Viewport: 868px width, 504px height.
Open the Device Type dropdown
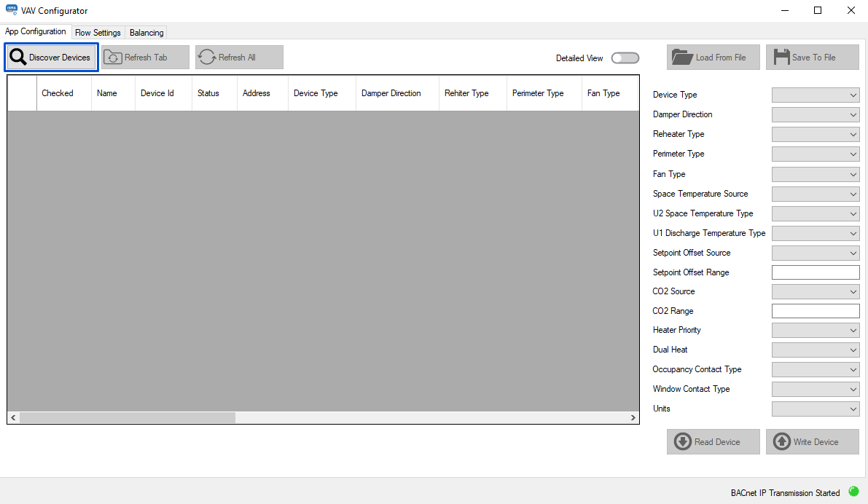[816, 95]
